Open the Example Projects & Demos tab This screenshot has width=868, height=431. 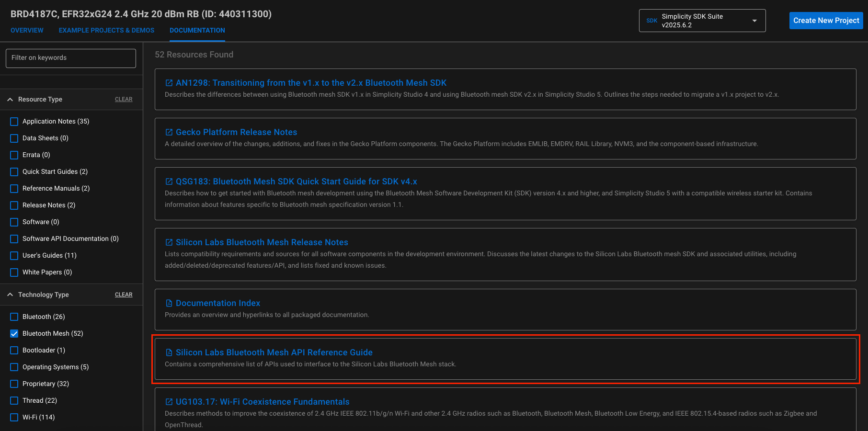pos(106,30)
